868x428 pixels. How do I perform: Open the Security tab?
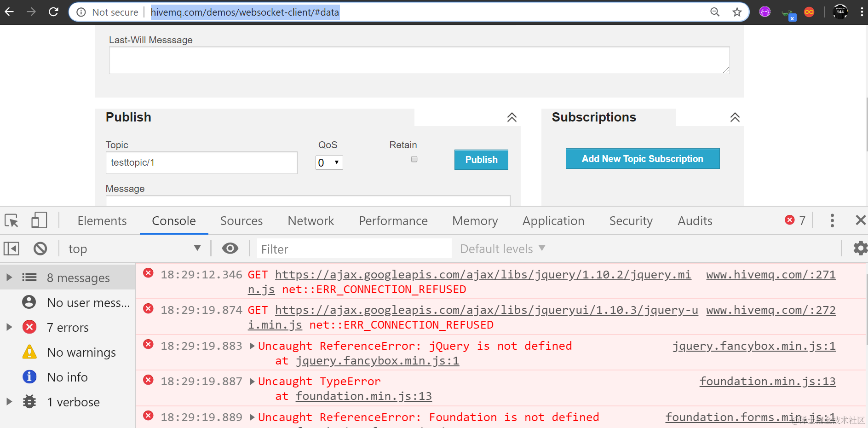click(631, 221)
